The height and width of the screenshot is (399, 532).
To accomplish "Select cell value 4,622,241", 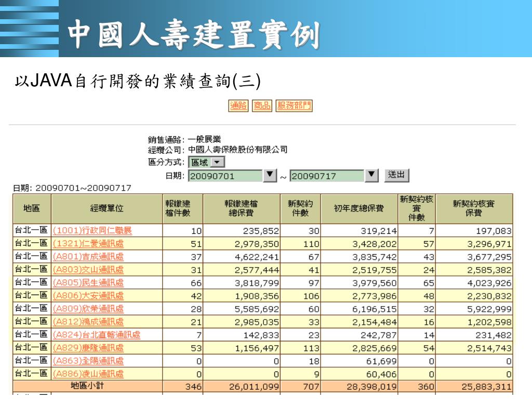I will point(257,257).
